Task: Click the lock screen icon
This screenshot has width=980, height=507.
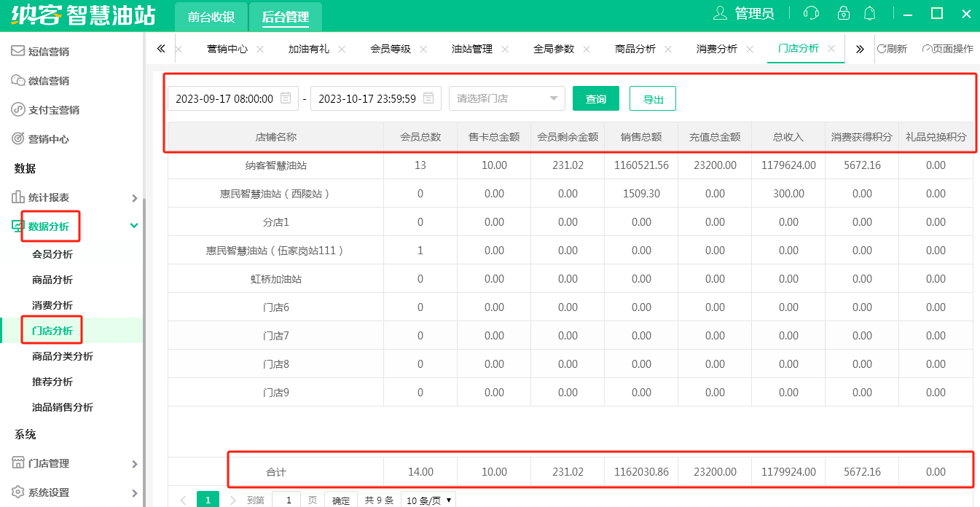Action: (844, 13)
